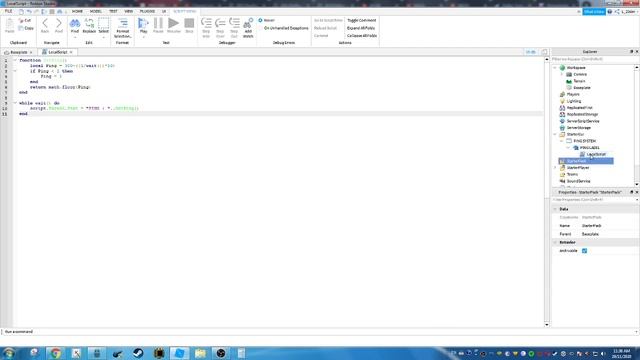The height and width of the screenshot is (360, 640).
Task: Select ServerStorage in Explorer
Action: pos(578,128)
